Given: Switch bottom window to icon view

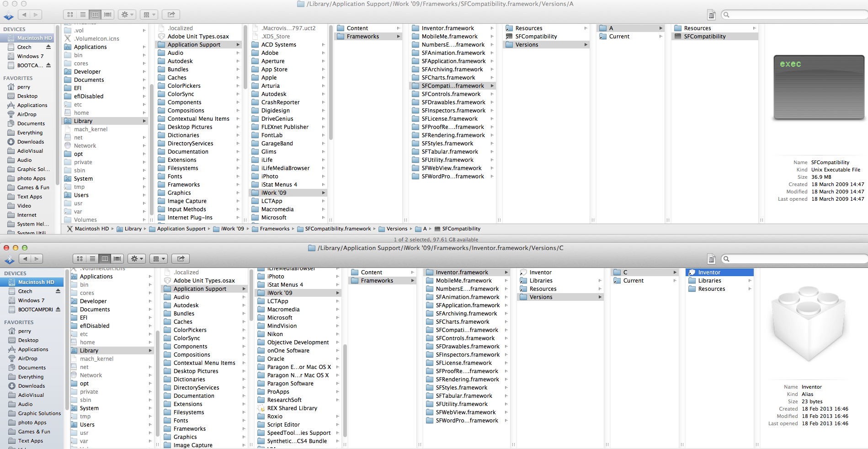Looking at the screenshot, I should pyautogui.click(x=80, y=259).
